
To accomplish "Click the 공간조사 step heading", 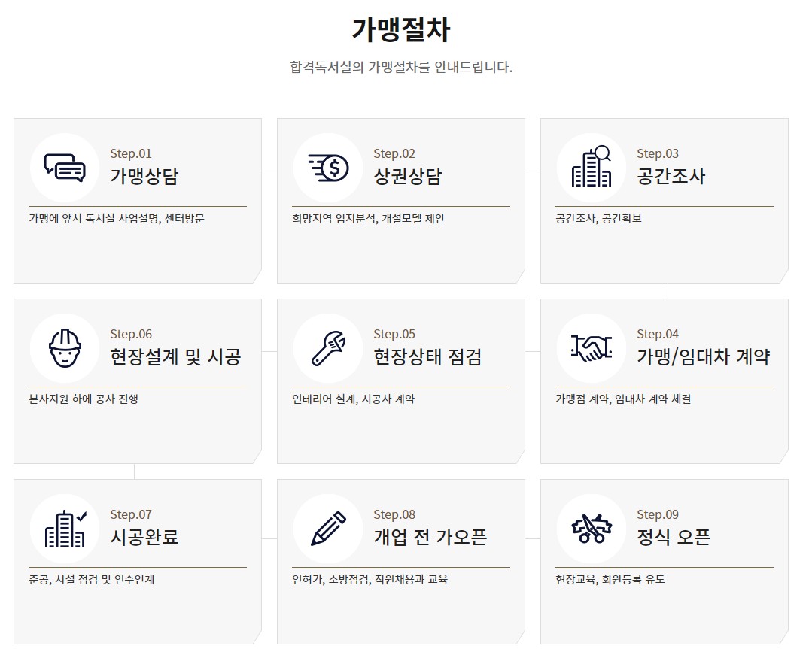I will pos(671,177).
